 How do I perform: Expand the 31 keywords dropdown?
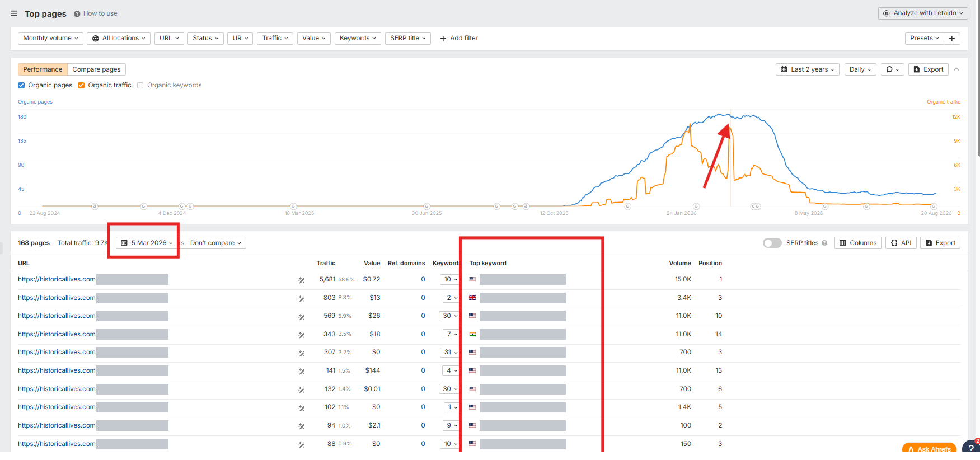[449, 352]
